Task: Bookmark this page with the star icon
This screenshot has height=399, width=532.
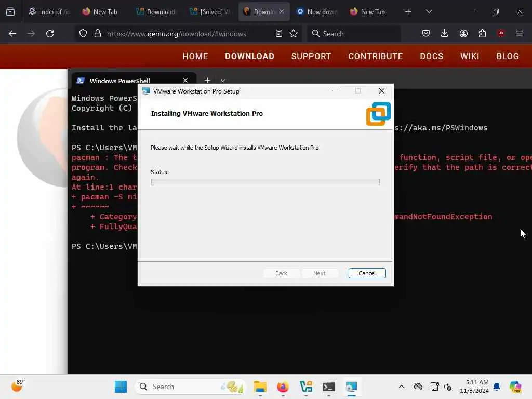Action: pos(294,34)
